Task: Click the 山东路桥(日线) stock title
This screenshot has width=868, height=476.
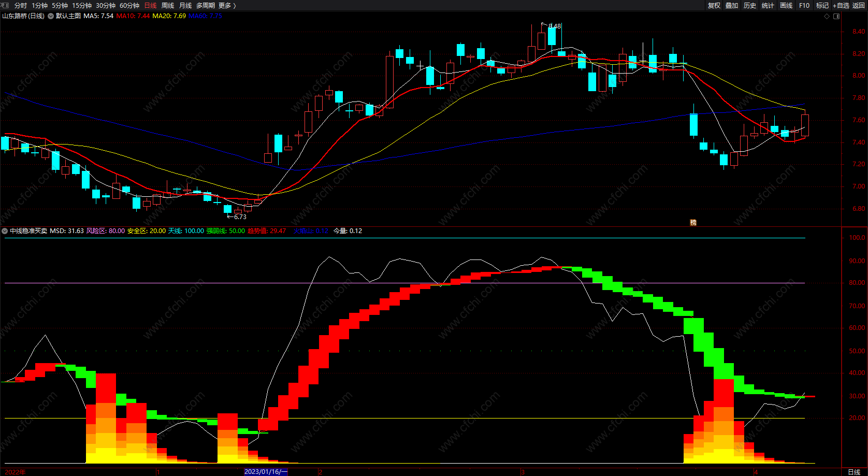Action: tap(23, 16)
